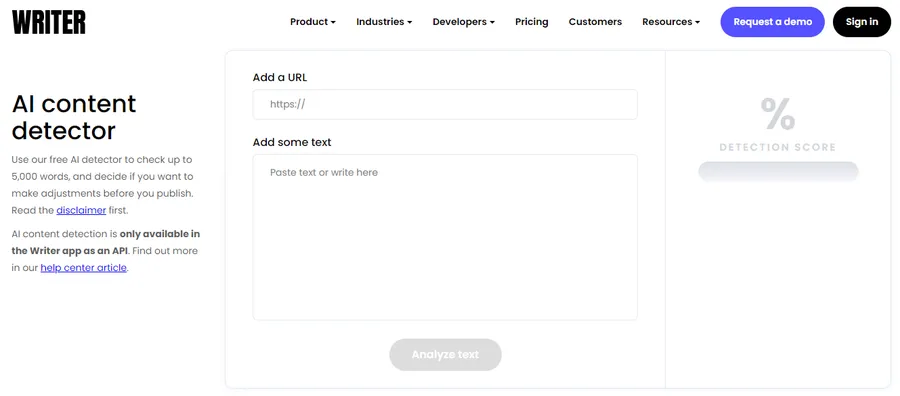900x396 pixels.
Task: Click the Add some text label
Action: click(x=292, y=142)
